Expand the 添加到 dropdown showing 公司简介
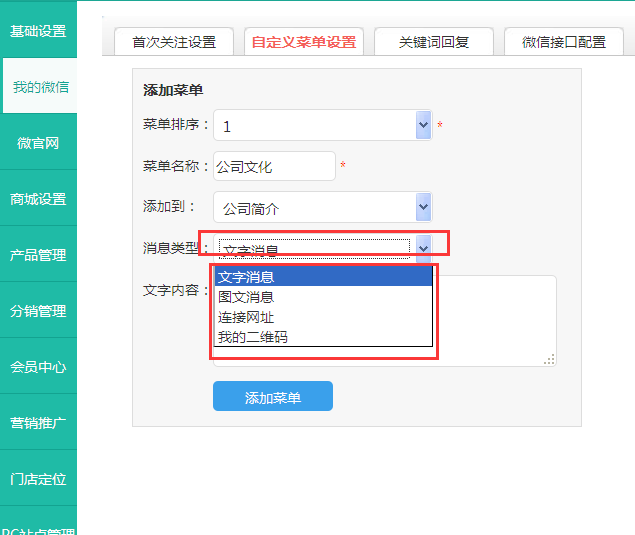635x535 pixels. point(423,208)
